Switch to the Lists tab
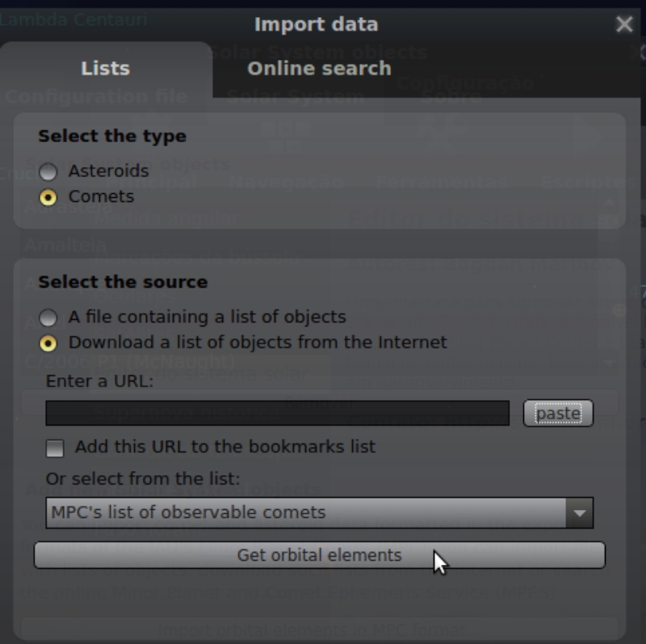The width and height of the screenshot is (646, 644). 106,69
